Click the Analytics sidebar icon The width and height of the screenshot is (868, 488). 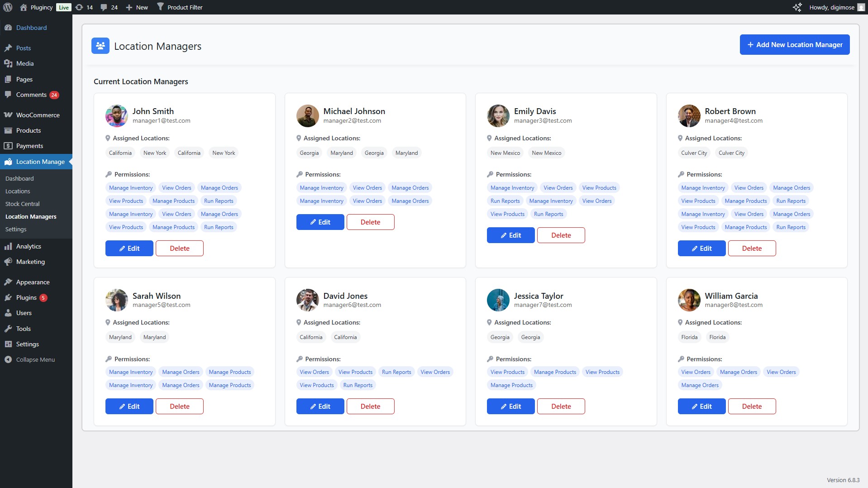pos(9,246)
